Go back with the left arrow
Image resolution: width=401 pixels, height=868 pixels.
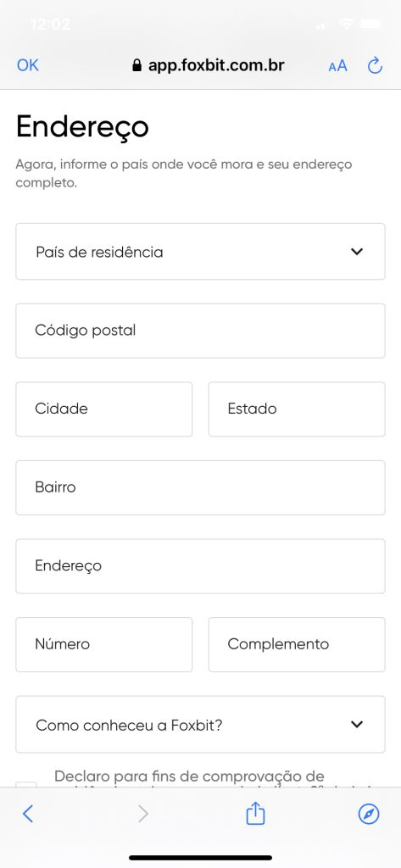[x=28, y=813]
